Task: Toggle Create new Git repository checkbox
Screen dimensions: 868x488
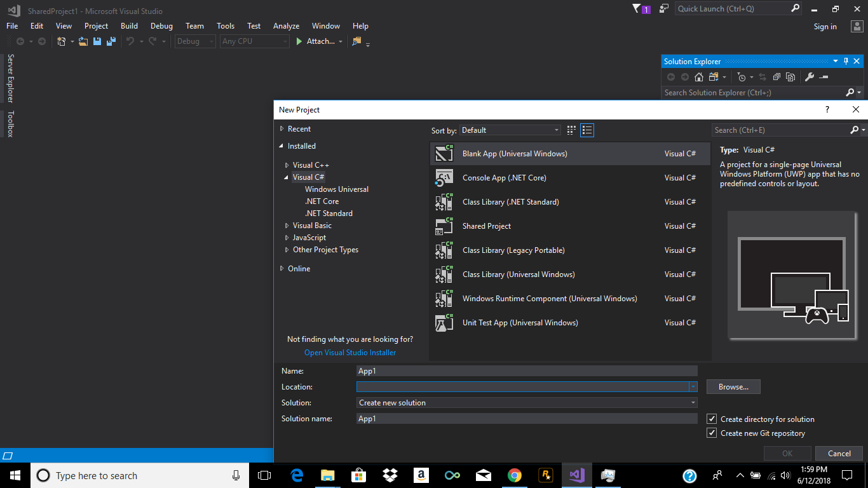Action: (x=712, y=433)
